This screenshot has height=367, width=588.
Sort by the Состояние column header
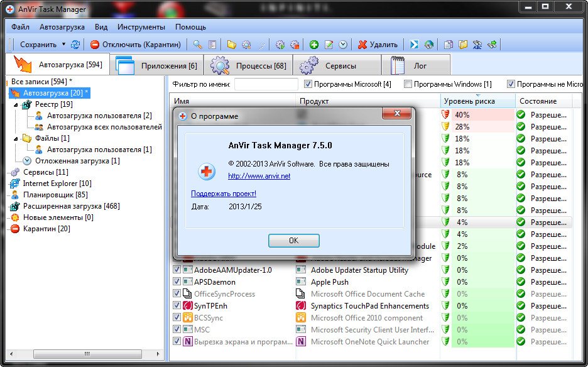pyautogui.click(x=544, y=101)
